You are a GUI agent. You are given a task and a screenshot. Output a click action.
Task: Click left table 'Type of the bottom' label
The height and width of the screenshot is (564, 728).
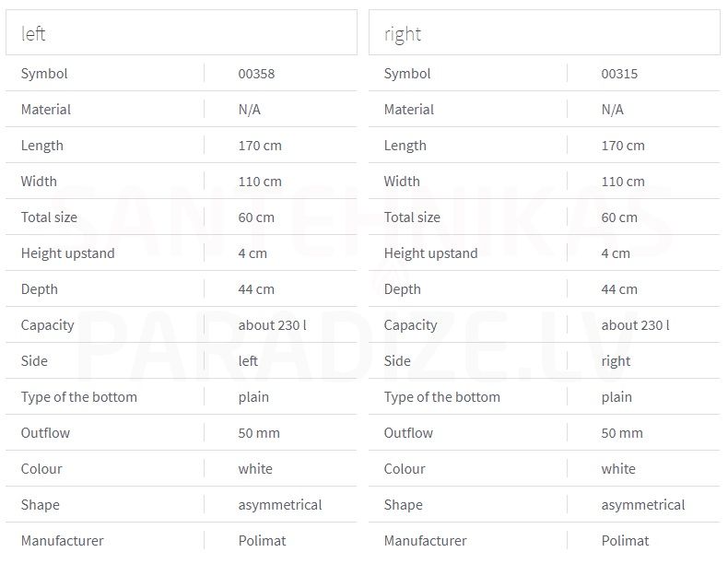(79, 397)
